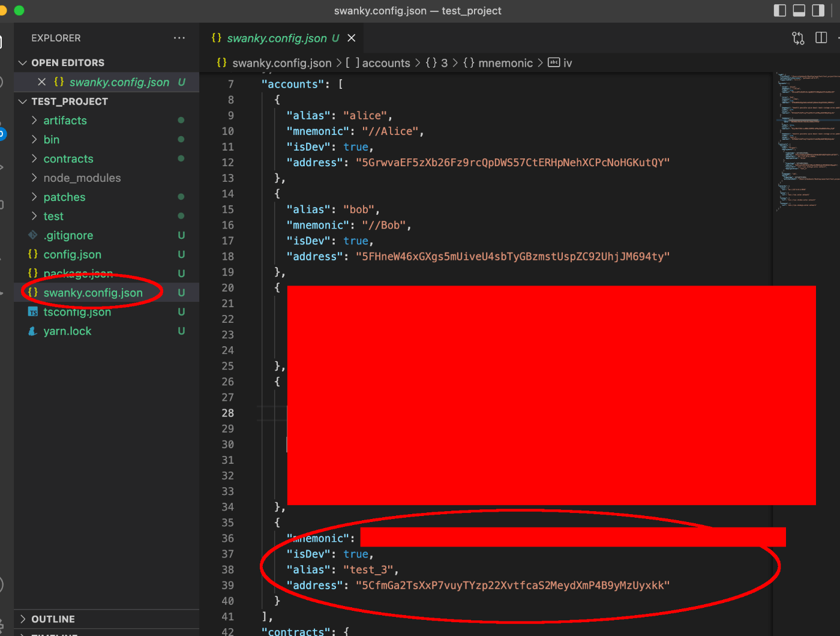Click the TypeScript icon beside tsconfig.json
This screenshot has width=840, height=636.
coord(33,312)
